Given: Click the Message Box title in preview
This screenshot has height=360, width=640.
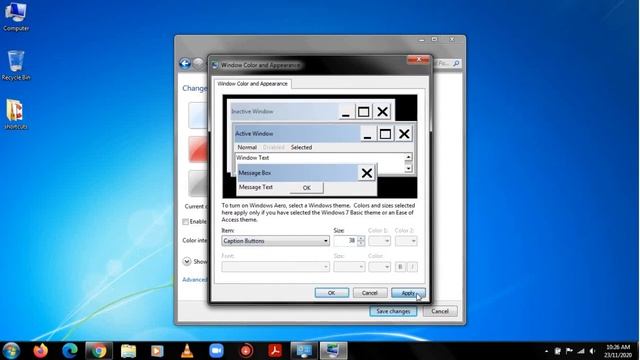Looking at the screenshot, I should [x=297, y=173].
